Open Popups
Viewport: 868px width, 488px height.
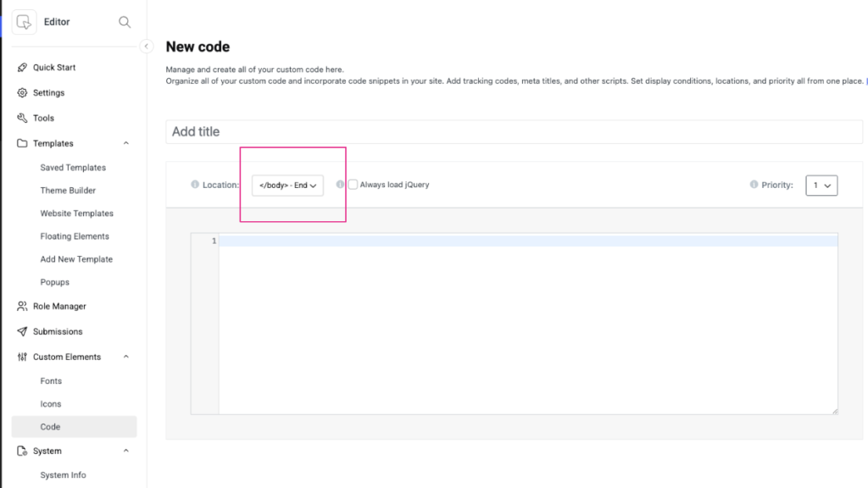click(x=55, y=282)
